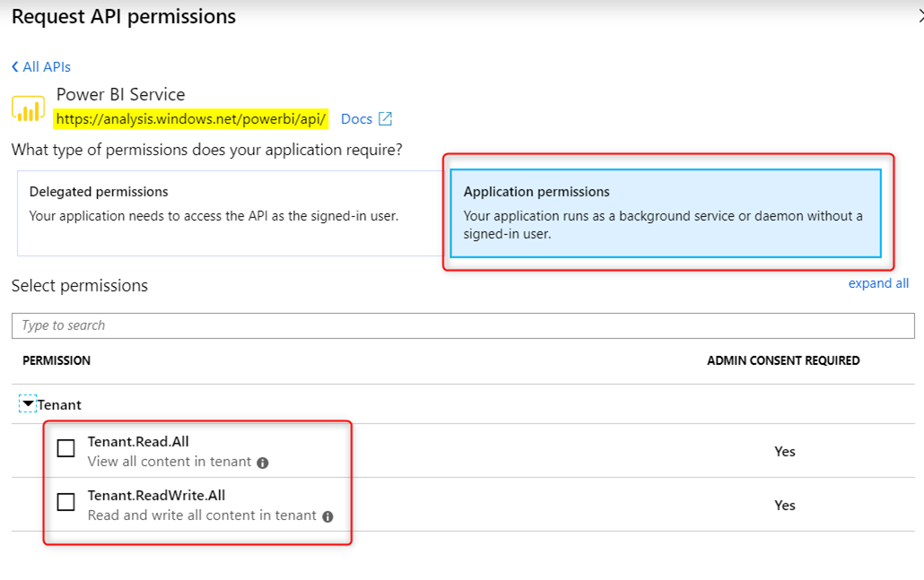This screenshot has width=924, height=580.
Task: Click Yes in the Tenant.Read.All row
Action: tap(785, 452)
